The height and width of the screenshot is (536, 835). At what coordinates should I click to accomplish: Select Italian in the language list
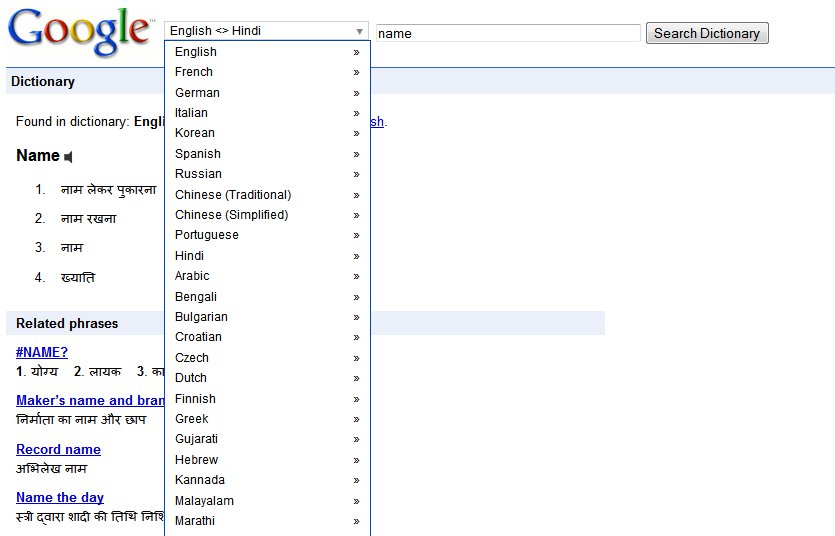pos(267,113)
